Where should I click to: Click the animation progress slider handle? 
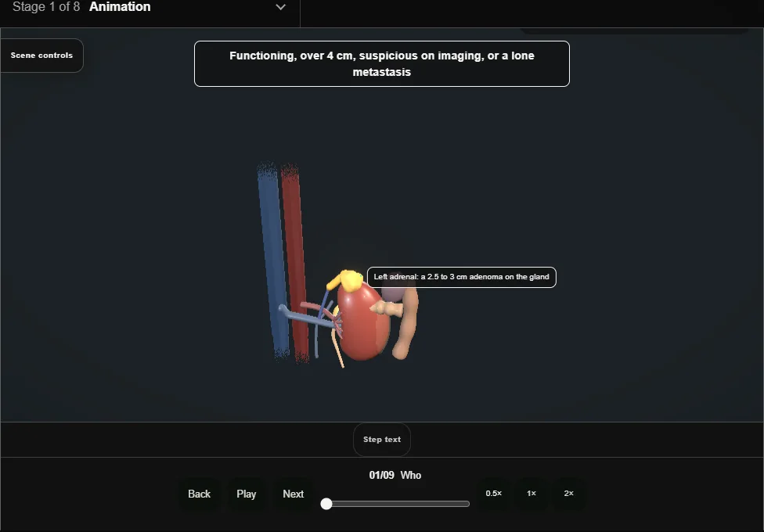click(326, 504)
